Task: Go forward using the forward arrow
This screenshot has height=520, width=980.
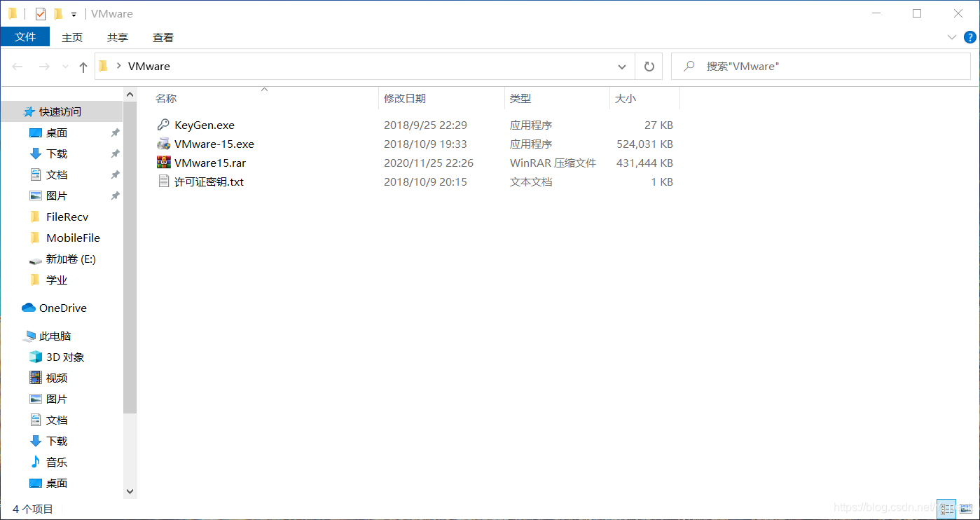Action: 44,67
